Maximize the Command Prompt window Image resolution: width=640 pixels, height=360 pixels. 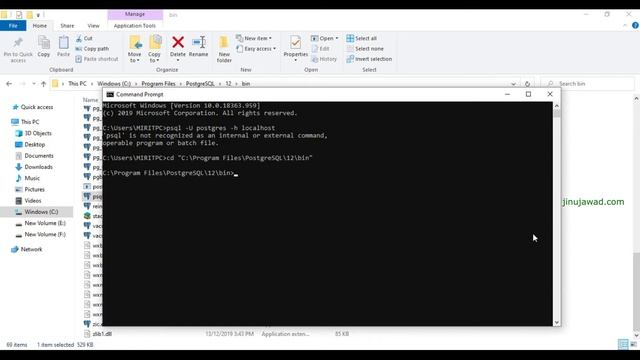(529, 94)
